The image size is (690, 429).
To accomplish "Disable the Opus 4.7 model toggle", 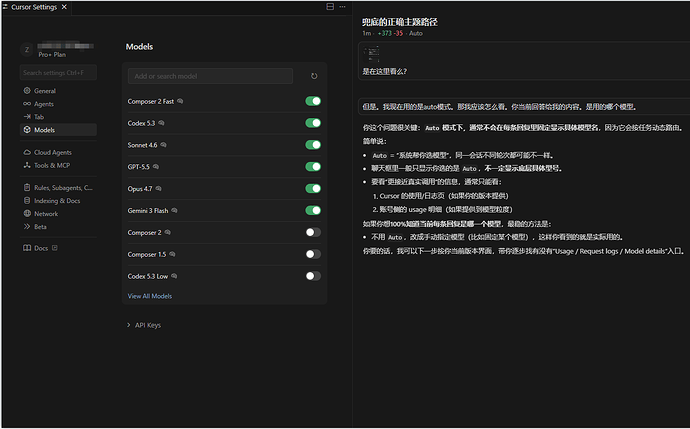I will 313,188.
